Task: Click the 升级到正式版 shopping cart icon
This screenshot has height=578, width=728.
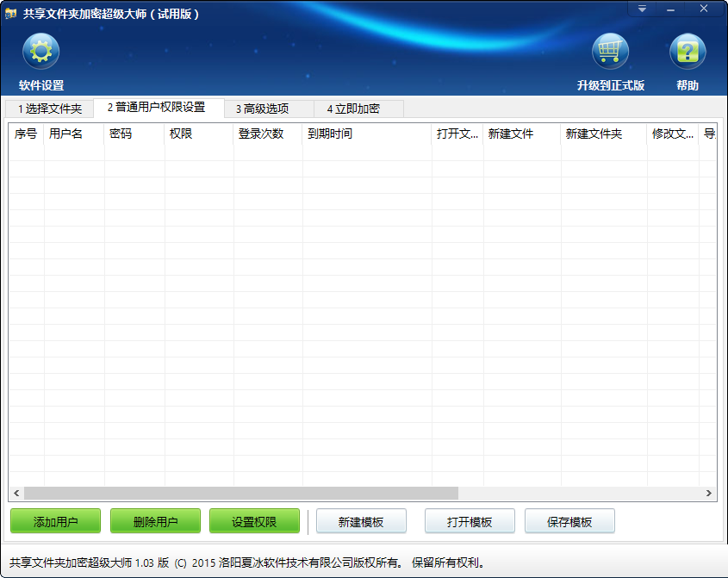Action: point(612,52)
